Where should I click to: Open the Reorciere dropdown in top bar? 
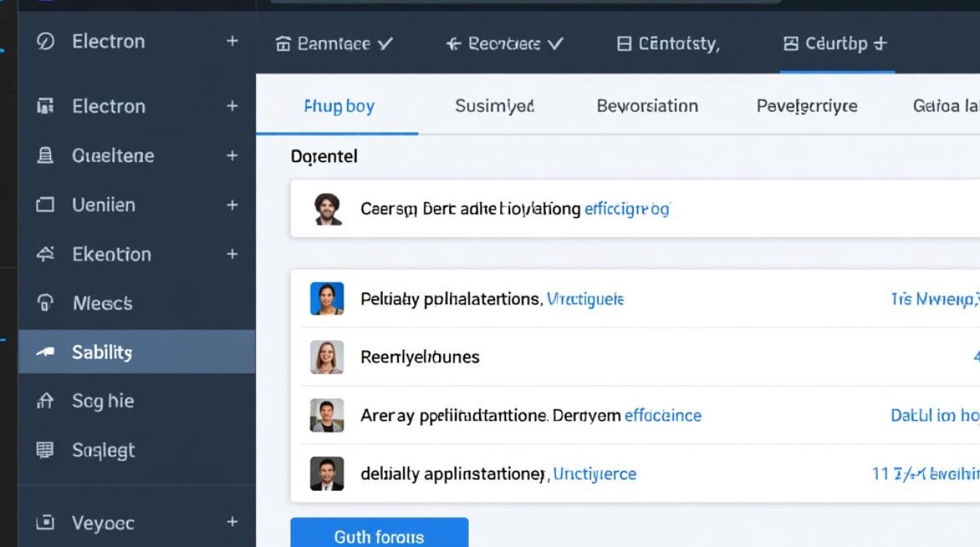(505, 44)
